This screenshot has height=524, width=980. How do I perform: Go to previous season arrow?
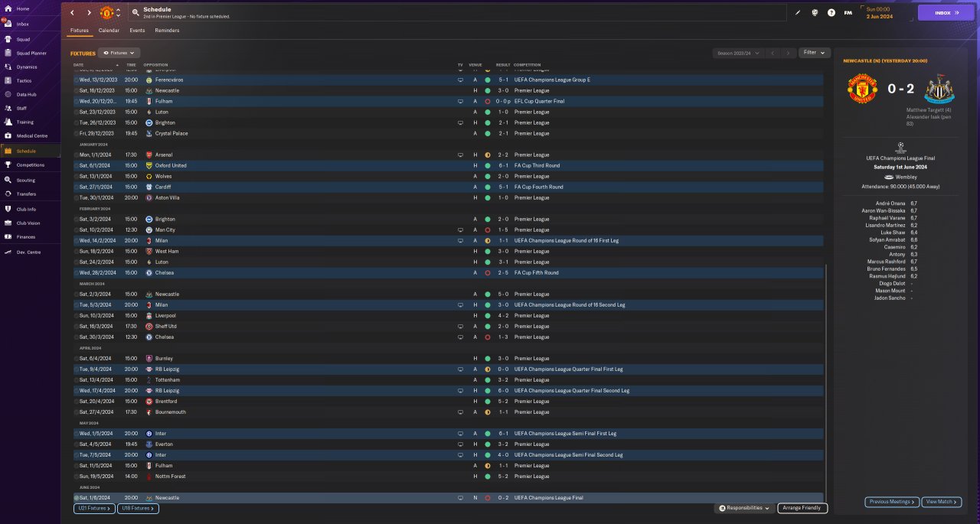[773, 53]
